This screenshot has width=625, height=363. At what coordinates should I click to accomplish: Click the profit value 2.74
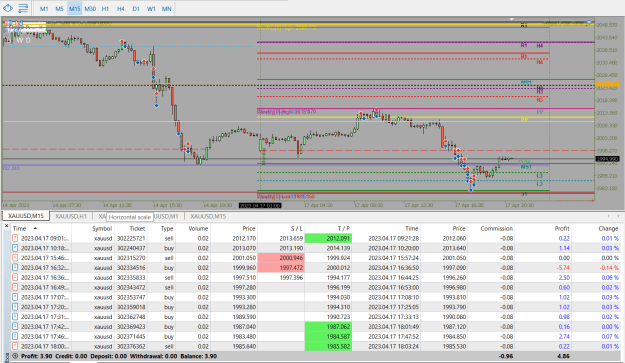pyautogui.click(x=564, y=336)
